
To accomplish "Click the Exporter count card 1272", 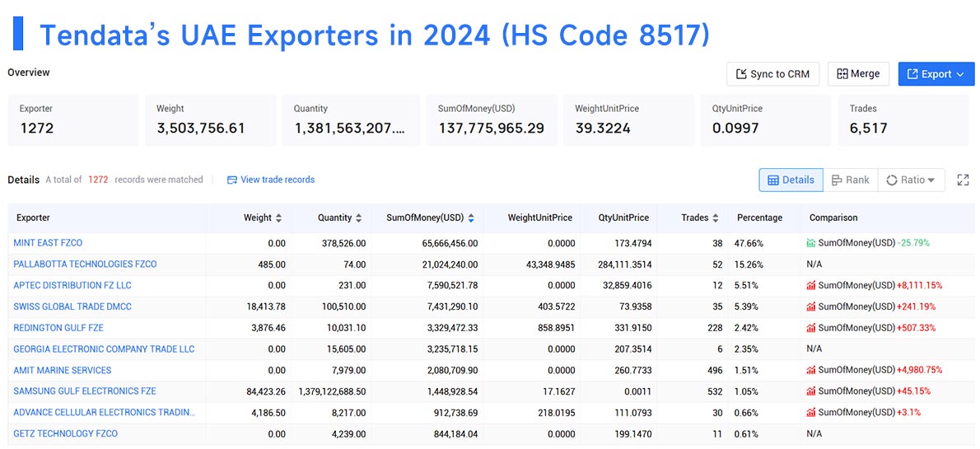I will coord(73,120).
